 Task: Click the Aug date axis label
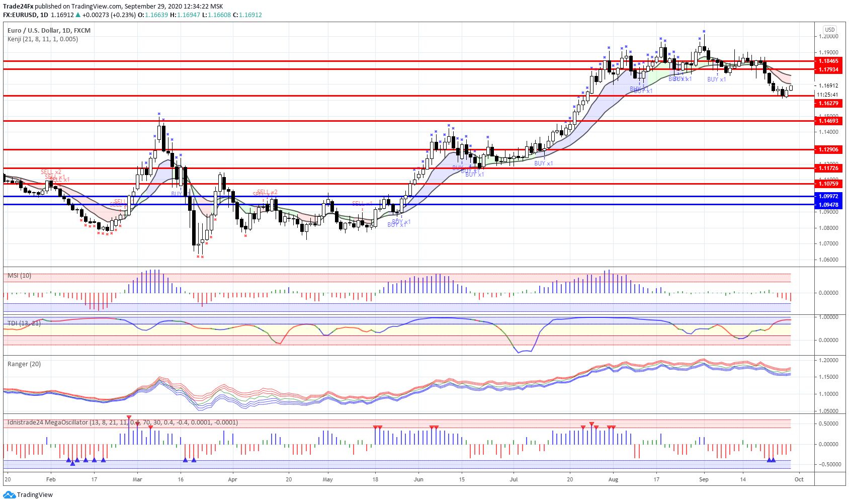pos(613,479)
